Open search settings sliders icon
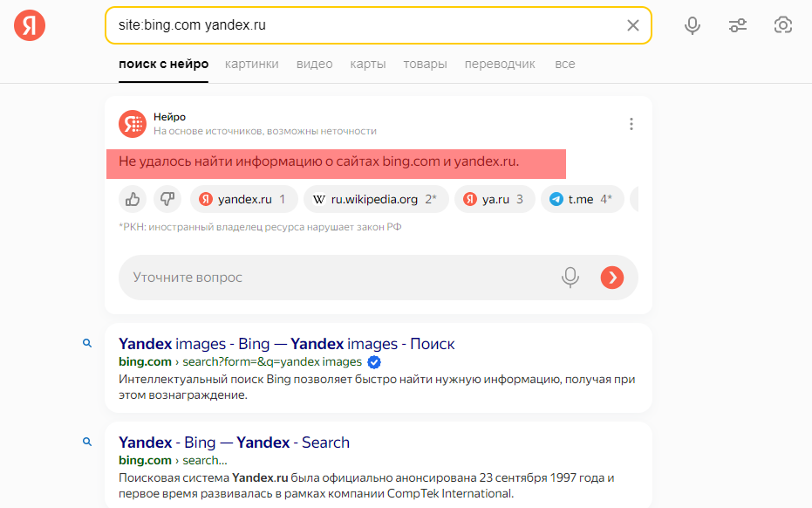This screenshot has height=508, width=812. [738, 25]
